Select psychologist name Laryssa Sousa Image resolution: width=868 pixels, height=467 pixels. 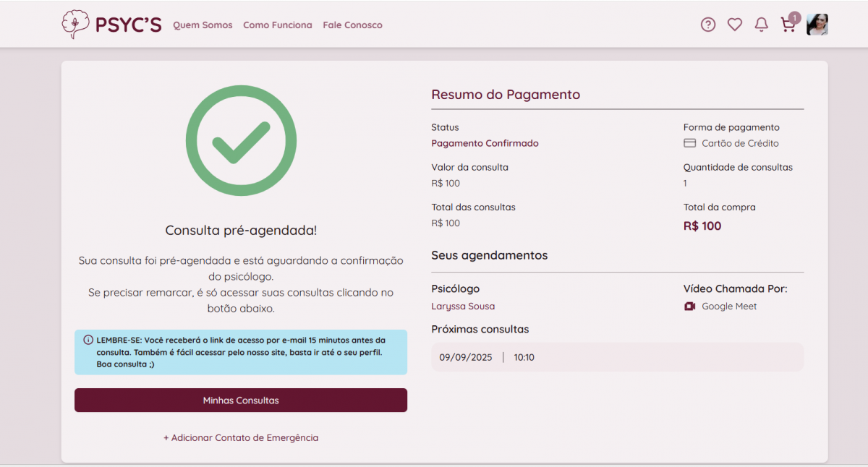463,307
